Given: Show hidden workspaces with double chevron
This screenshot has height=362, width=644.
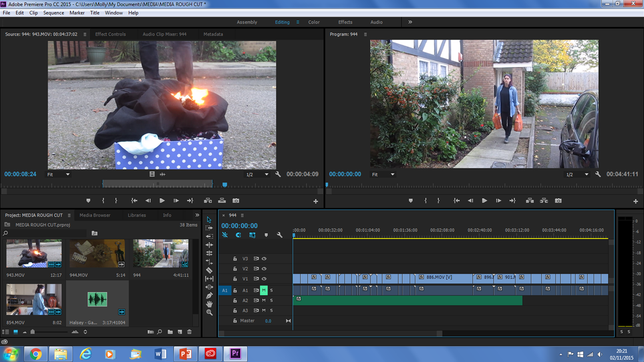Looking at the screenshot, I should coord(410,22).
